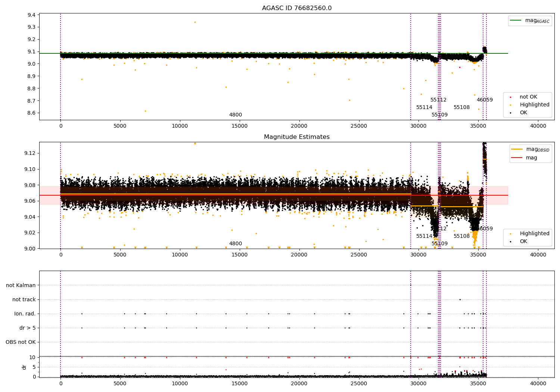This screenshot has width=560, height=392.
Task: Click the 'not track' row label
Action: coord(24,299)
